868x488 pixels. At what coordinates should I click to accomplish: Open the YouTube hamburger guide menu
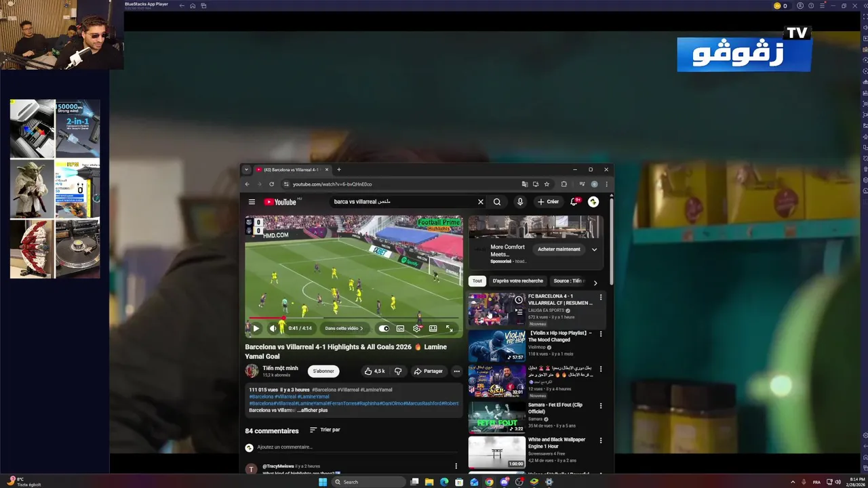(x=252, y=202)
